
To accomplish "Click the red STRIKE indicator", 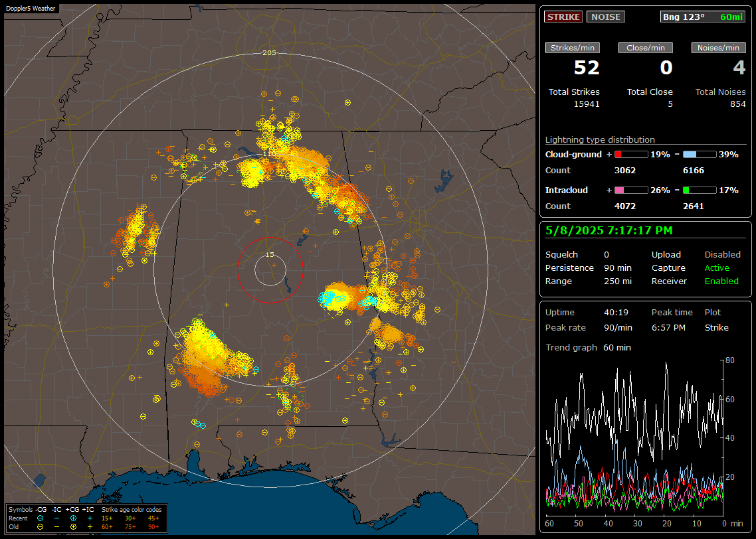I will coord(563,17).
